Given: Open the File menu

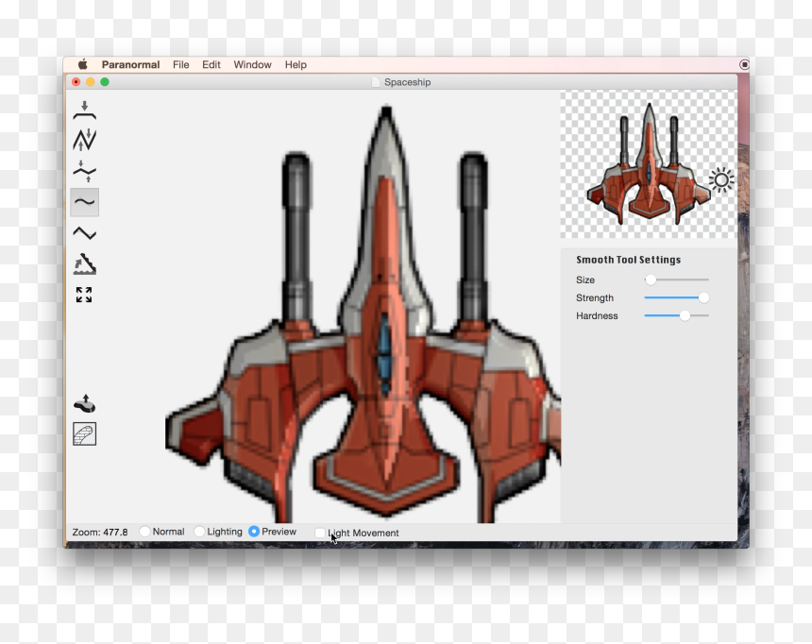Looking at the screenshot, I should point(180,65).
